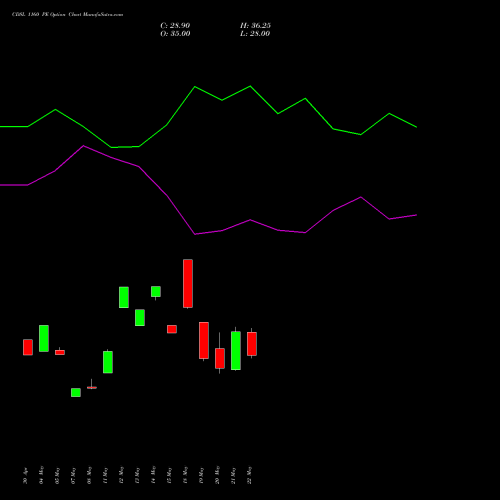
Task: Click the red candle for 20 May
Action: tap(220, 358)
